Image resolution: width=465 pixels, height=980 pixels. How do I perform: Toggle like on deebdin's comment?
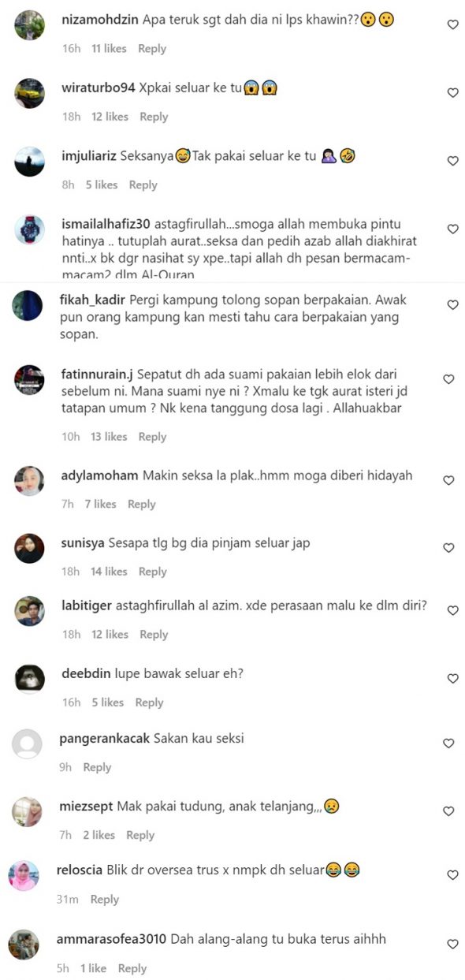(x=452, y=679)
